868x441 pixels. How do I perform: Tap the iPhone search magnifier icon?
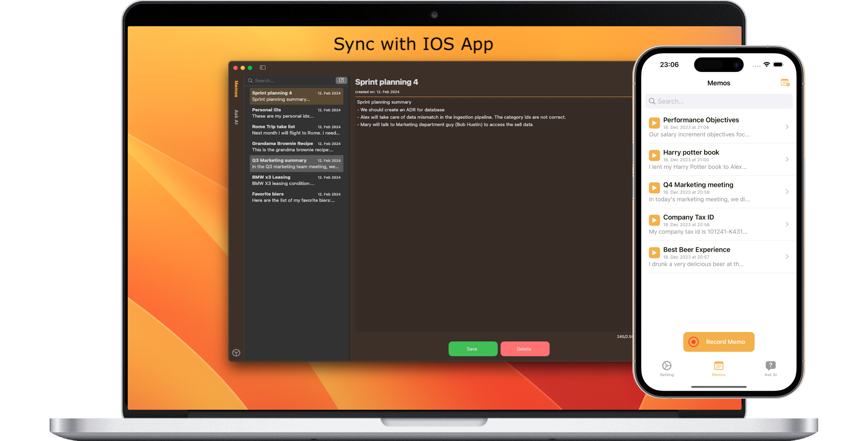[652, 101]
